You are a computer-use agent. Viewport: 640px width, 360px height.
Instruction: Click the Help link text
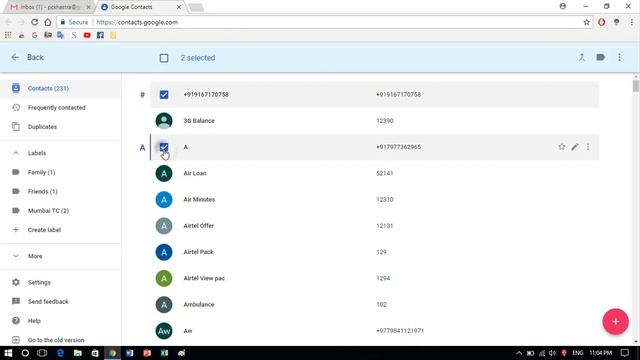pyautogui.click(x=34, y=321)
